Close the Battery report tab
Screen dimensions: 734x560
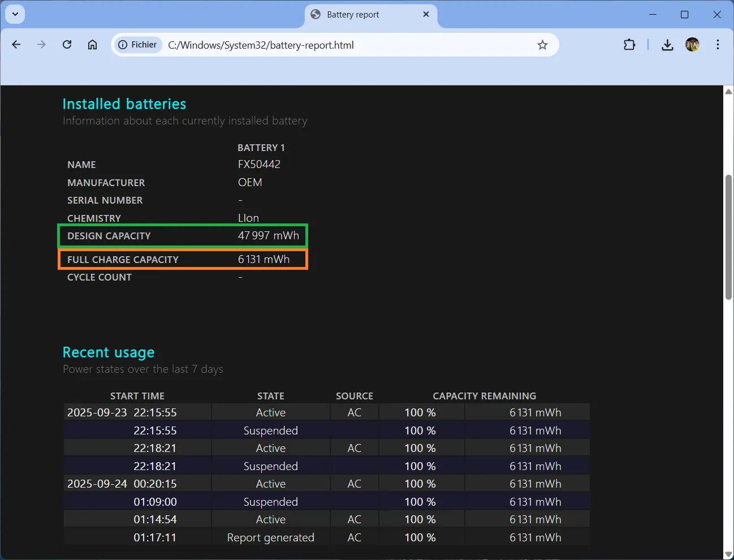(x=426, y=14)
